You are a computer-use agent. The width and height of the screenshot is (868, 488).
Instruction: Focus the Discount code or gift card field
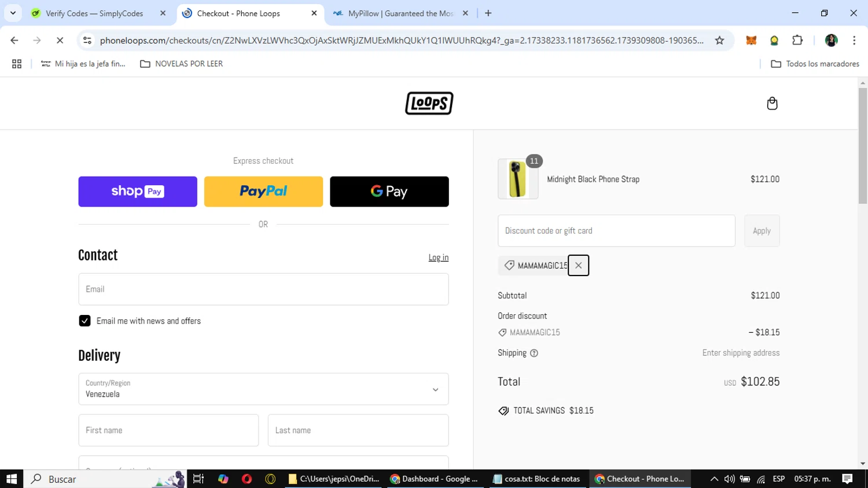(616, 231)
